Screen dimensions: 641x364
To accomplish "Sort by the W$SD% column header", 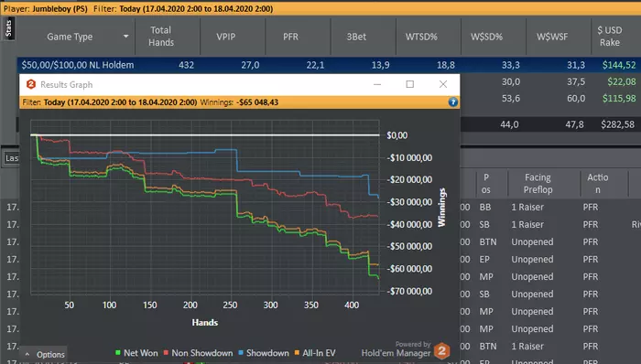I will point(486,37).
